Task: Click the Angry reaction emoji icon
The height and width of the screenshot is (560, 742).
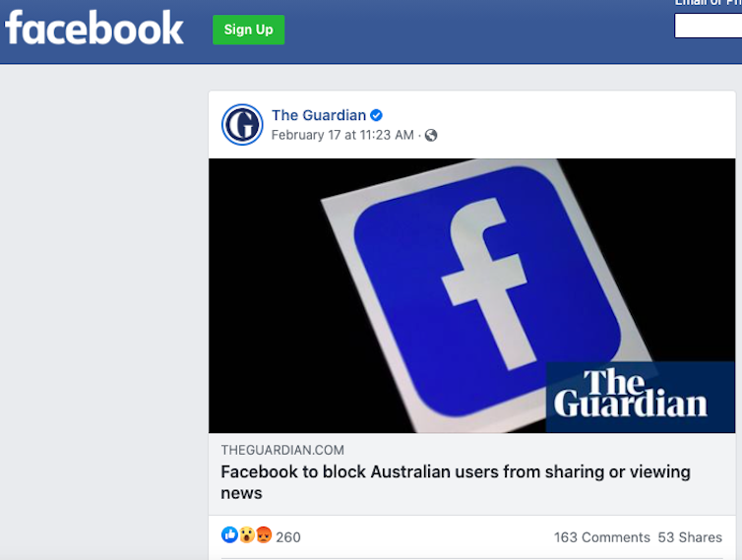Action: pyautogui.click(x=264, y=535)
